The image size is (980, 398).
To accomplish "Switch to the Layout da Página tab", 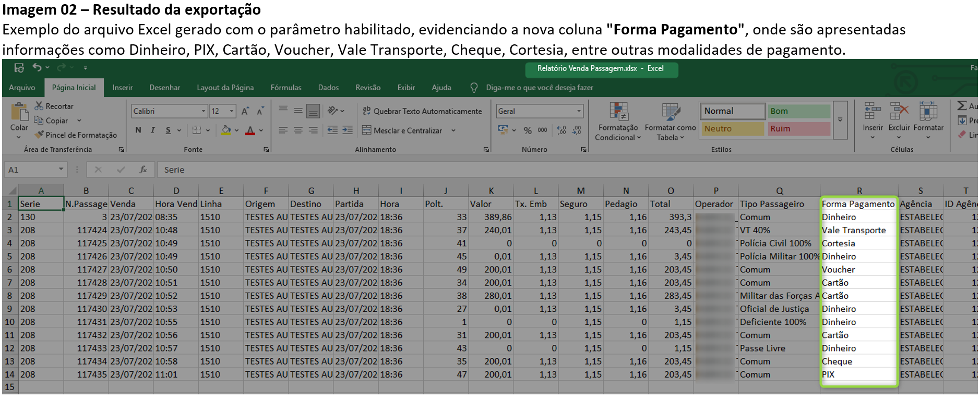I will (x=225, y=88).
